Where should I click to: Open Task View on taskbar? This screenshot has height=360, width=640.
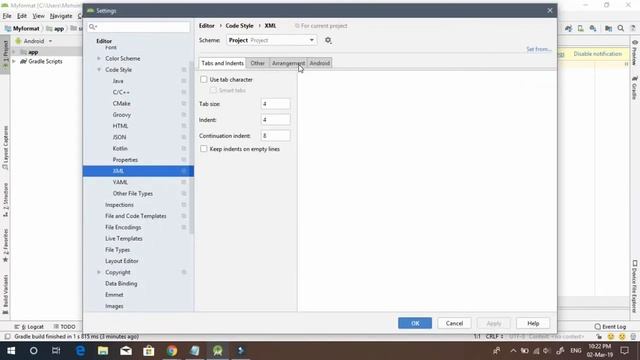pos(56,351)
